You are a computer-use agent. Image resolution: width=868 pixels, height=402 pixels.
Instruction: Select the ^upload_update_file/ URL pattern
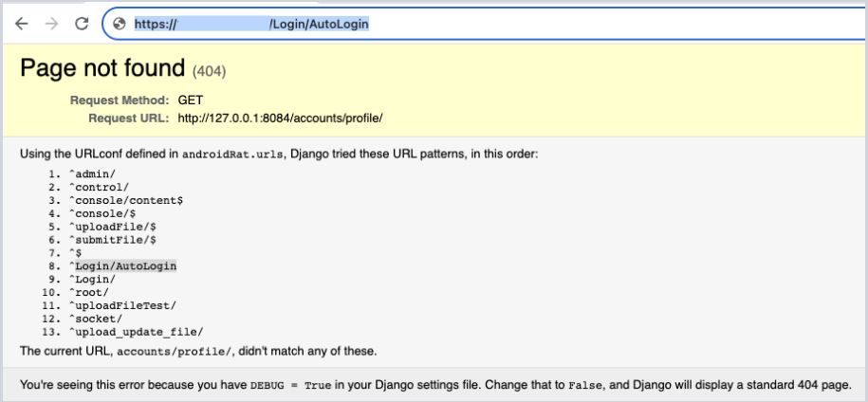(x=135, y=332)
